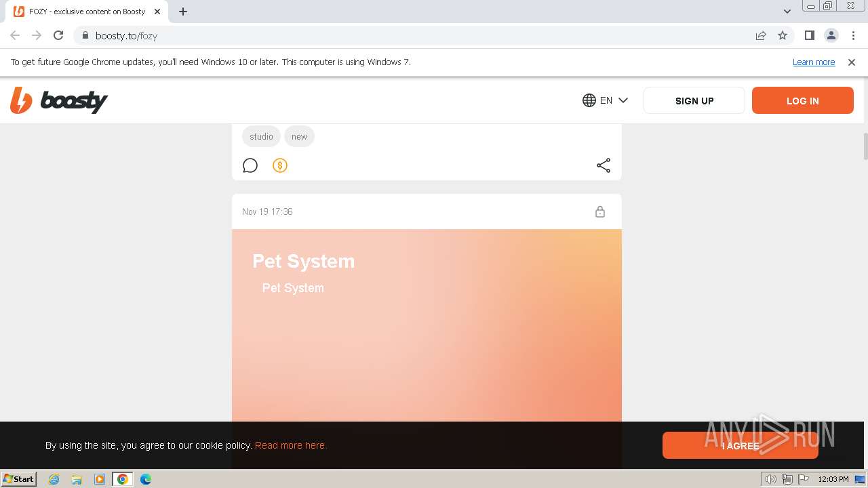The height and width of the screenshot is (488, 868).
Task: Click the I AGREE cookie button
Action: click(741, 445)
